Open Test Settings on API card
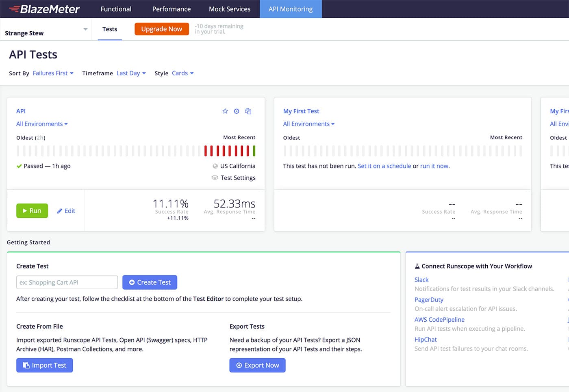The height and width of the screenshot is (392, 569). coord(238,178)
